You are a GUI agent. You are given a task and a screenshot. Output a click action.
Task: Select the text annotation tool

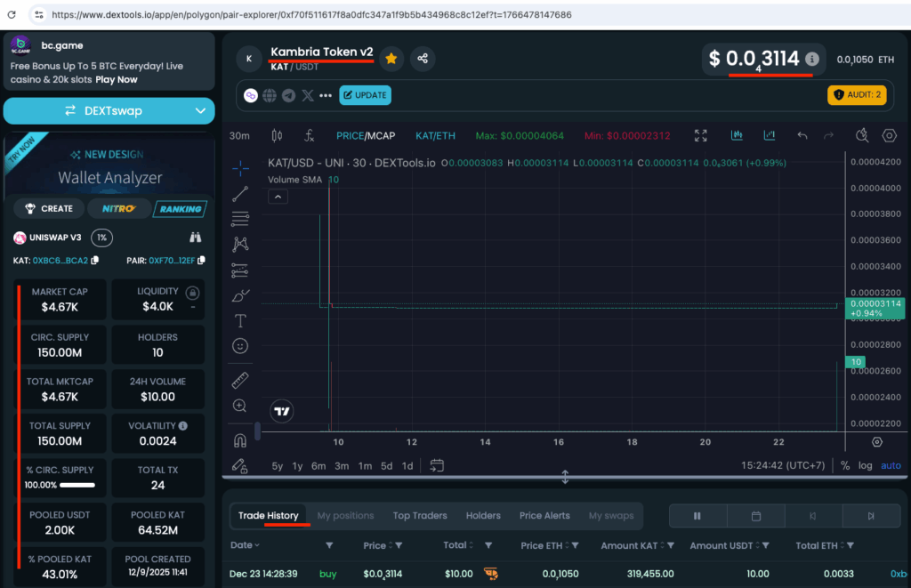(x=240, y=320)
